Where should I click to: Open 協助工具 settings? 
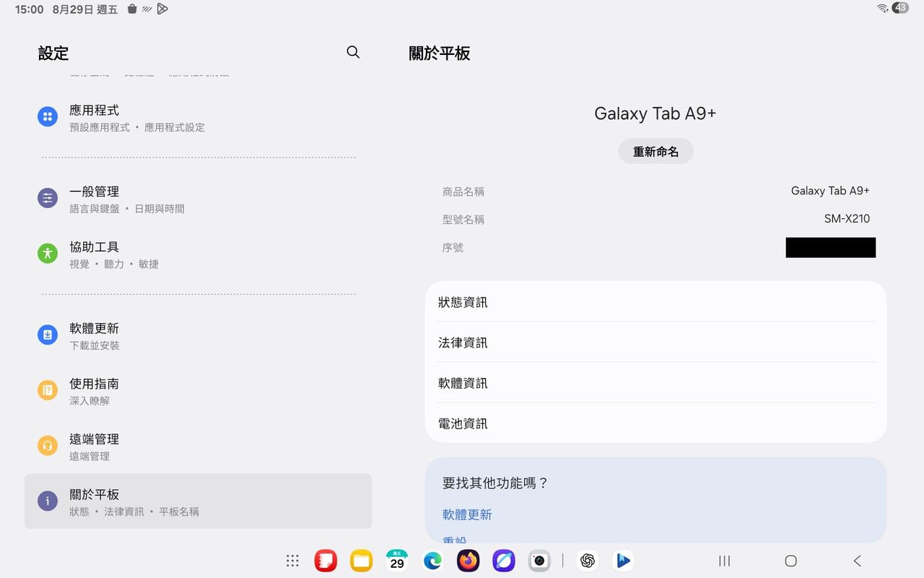198,254
